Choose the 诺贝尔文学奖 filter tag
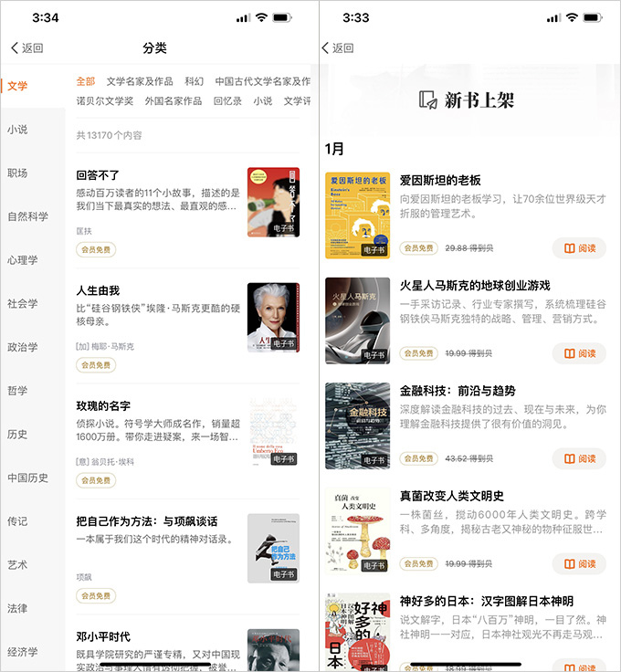This screenshot has height=672, width=621. [x=105, y=101]
